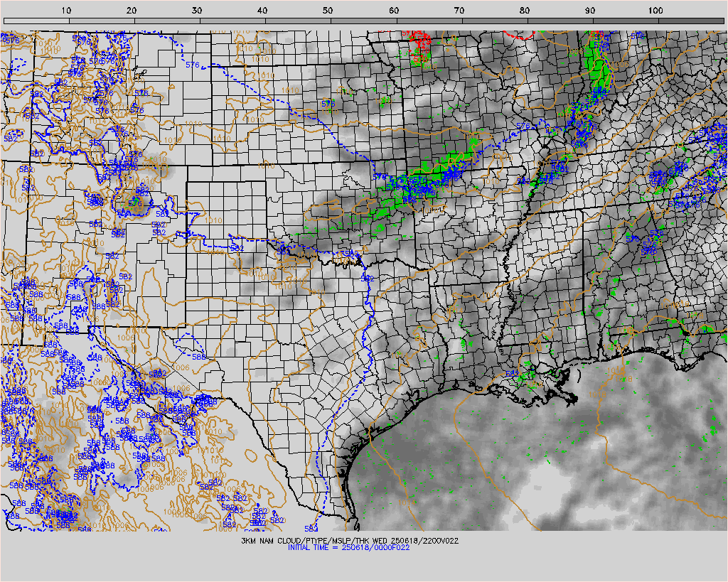Pick the gray swatch between 10 and 20
This screenshot has width=728, height=582.
[102, 21]
